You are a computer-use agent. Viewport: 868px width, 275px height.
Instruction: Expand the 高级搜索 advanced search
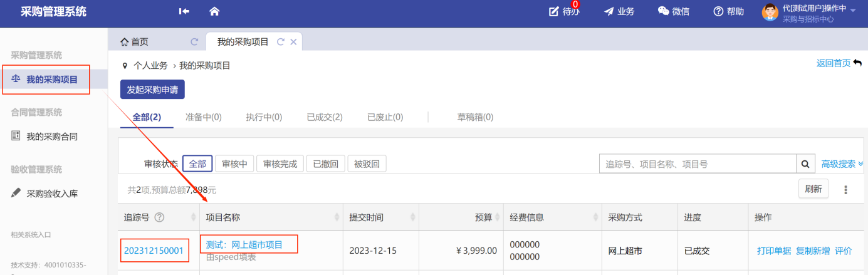(x=842, y=164)
